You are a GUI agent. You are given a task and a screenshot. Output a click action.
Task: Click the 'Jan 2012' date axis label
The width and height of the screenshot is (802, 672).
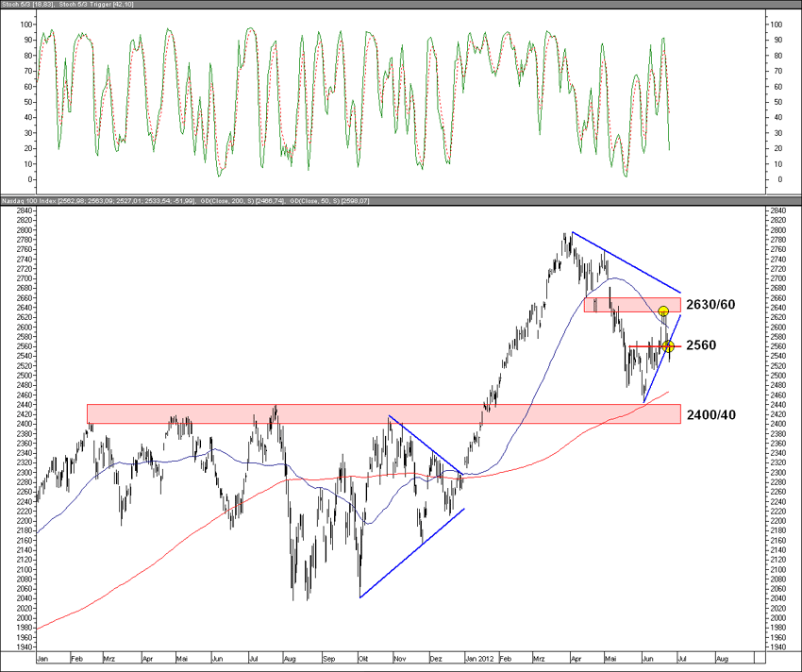[x=480, y=659]
